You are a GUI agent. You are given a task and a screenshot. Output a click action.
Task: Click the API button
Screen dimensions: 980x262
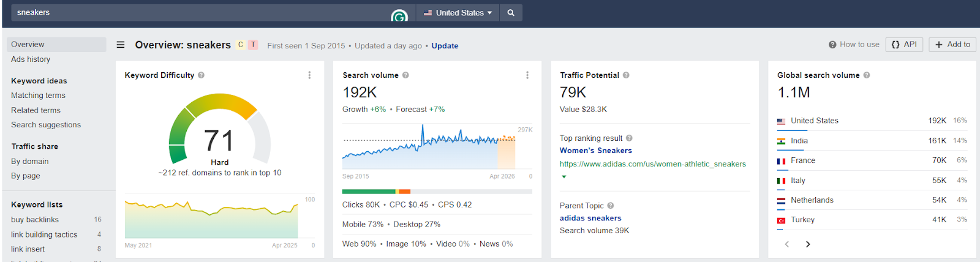pyautogui.click(x=904, y=45)
